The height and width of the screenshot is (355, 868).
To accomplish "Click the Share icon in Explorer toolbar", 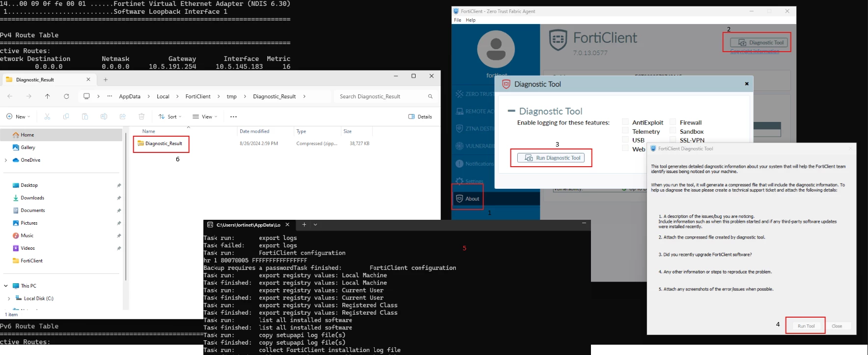I will (122, 117).
